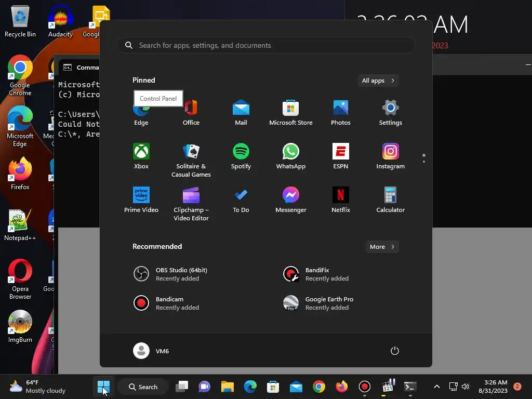Launch Clipchamp Video Editor
532x399 pixels.
(x=191, y=204)
